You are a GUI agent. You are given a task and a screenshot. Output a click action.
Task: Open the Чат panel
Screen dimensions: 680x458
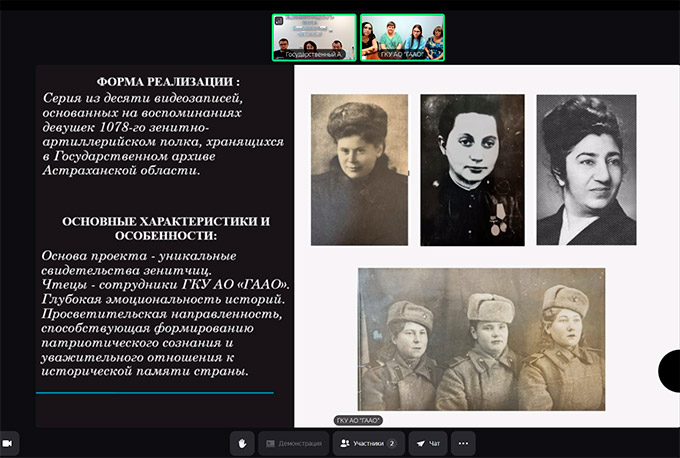(427, 443)
